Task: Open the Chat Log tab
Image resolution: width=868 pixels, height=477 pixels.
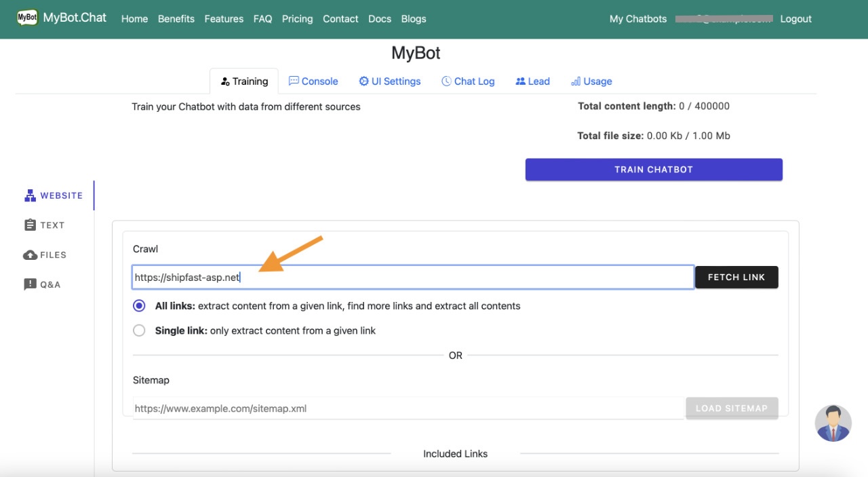Action: 468,81
